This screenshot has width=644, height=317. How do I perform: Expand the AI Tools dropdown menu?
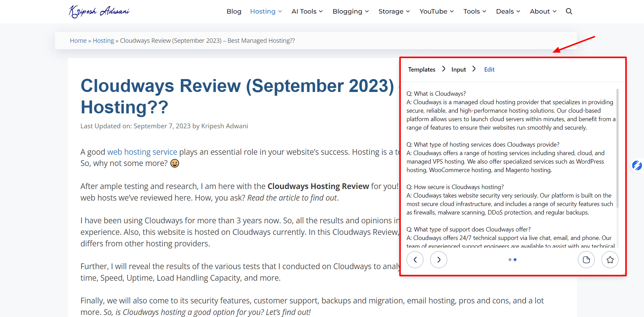click(307, 11)
